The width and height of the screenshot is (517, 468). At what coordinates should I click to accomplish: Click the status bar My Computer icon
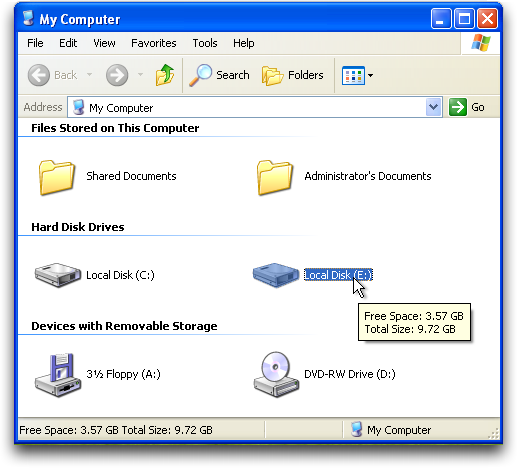pyautogui.click(x=357, y=430)
